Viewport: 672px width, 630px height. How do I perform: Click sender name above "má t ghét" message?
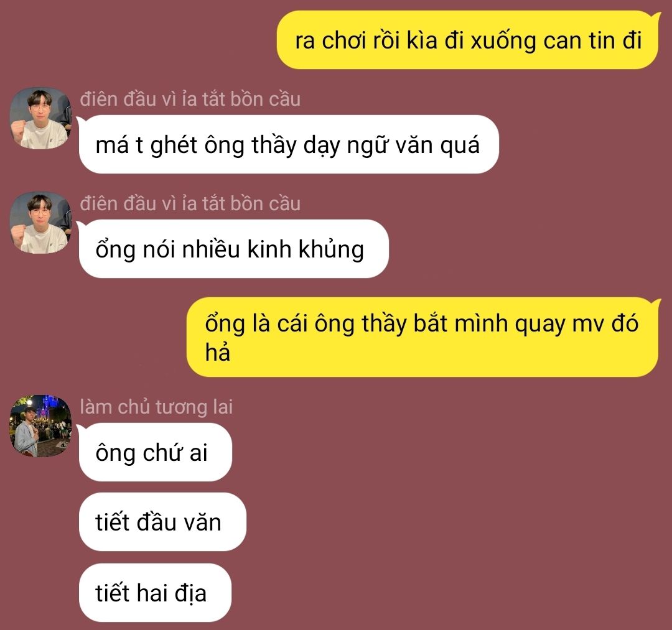[190, 99]
